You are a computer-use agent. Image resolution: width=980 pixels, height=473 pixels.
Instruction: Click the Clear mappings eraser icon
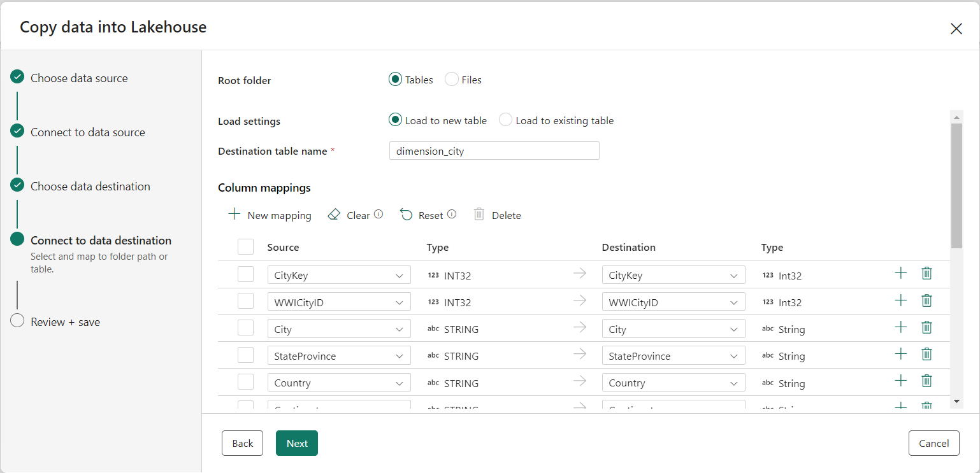coord(334,215)
